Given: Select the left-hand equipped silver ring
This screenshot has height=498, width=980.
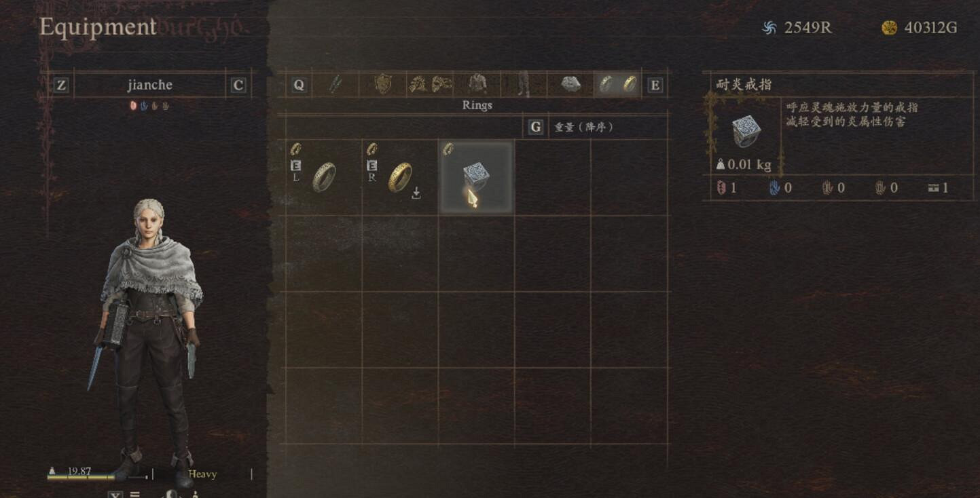Looking at the screenshot, I should click(324, 177).
